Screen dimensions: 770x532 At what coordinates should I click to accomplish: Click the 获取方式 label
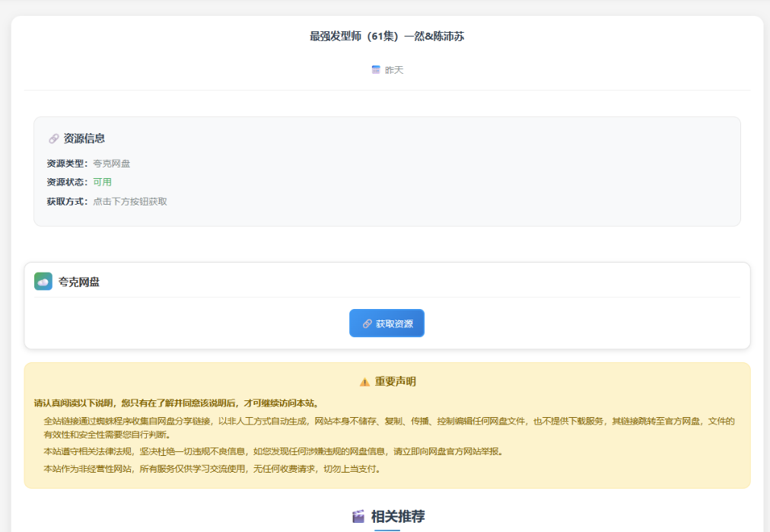click(x=67, y=202)
